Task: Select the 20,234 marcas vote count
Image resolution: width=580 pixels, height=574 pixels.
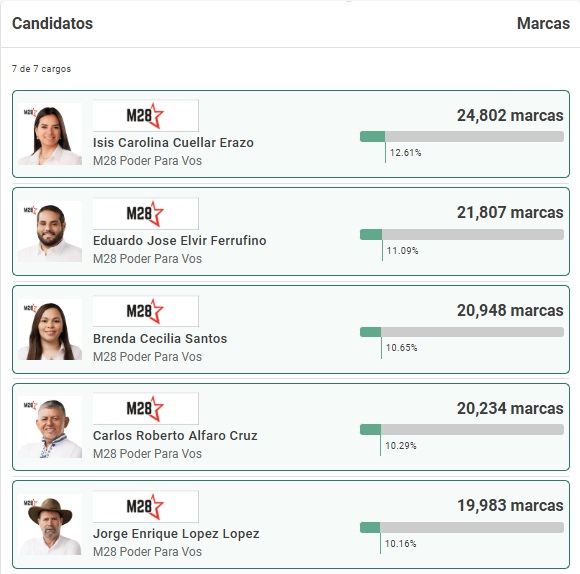Action: 510,408
